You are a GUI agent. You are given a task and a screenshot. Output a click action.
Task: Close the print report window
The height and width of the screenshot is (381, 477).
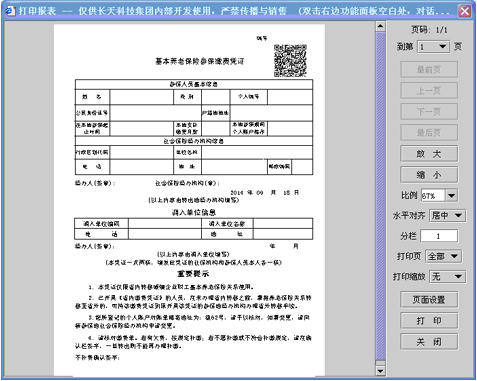(465, 11)
